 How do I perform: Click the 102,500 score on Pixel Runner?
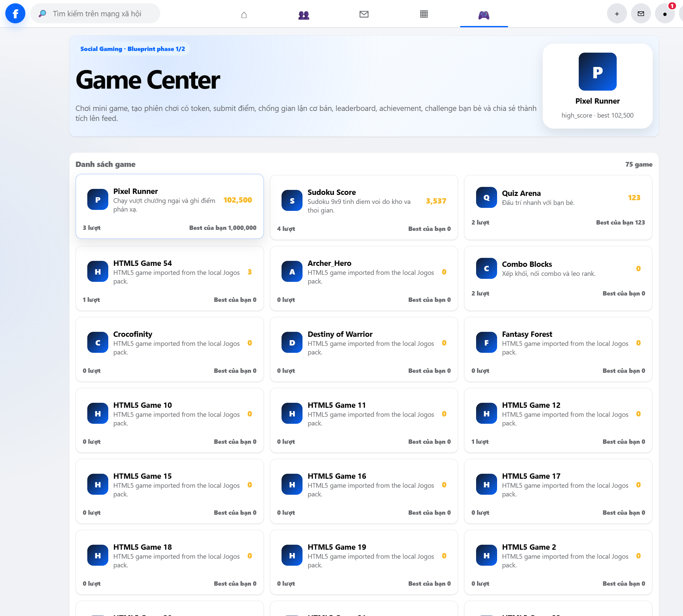coord(238,200)
